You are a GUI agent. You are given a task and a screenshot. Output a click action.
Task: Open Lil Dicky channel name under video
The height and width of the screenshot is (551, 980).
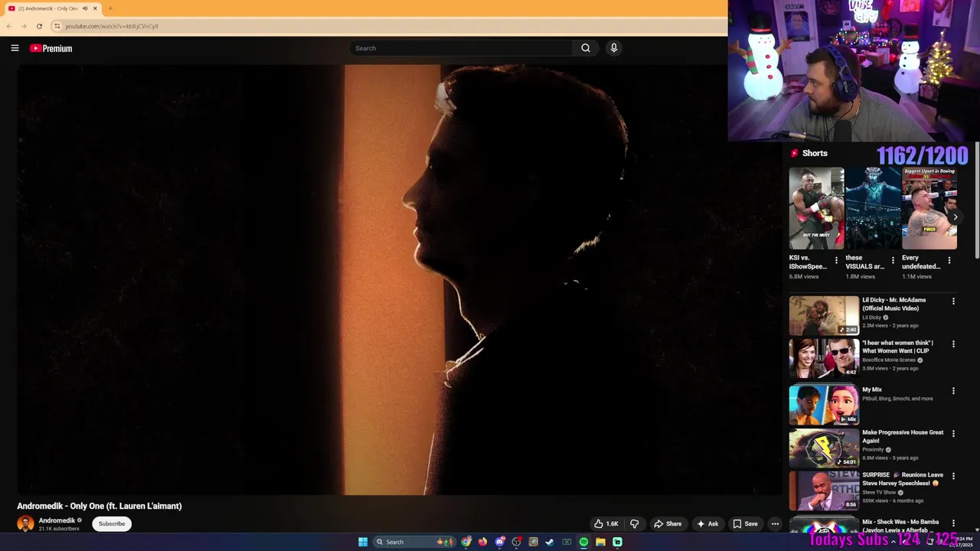[872, 318]
